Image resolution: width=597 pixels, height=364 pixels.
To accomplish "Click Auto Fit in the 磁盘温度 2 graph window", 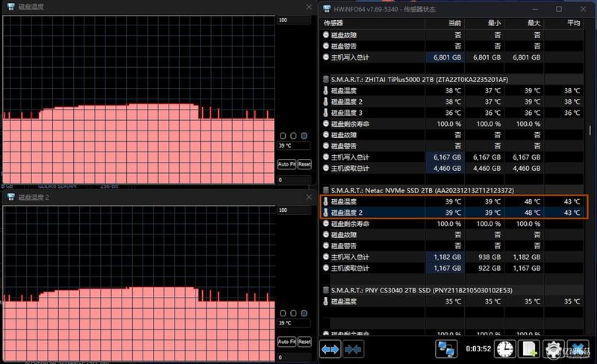I will (287, 342).
